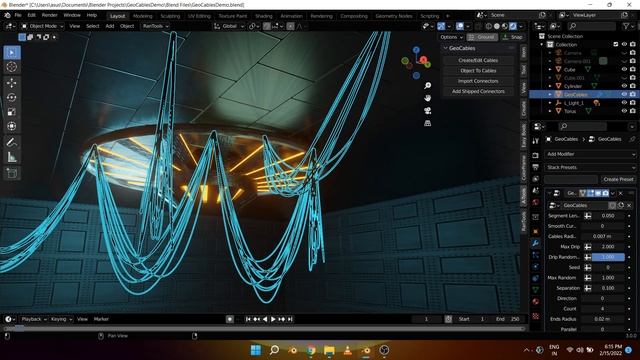Toggle Ground button in GeoCables header
640x360 pixels.
coord(482,37)
